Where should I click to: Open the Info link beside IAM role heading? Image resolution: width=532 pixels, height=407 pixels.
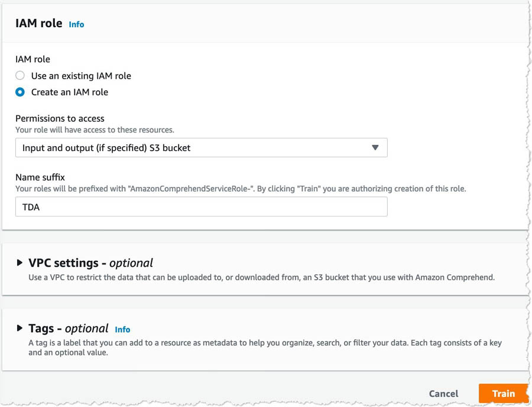point(76,24)
